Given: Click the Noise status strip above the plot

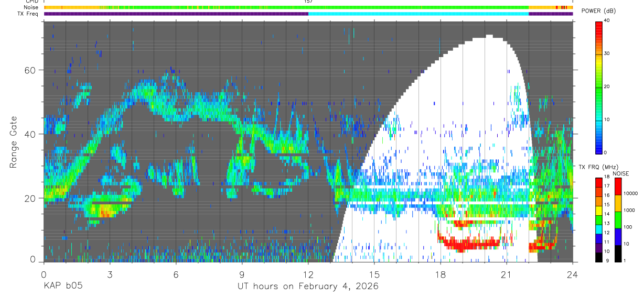Looking at the screenshot, I should [x=308, y=7].
